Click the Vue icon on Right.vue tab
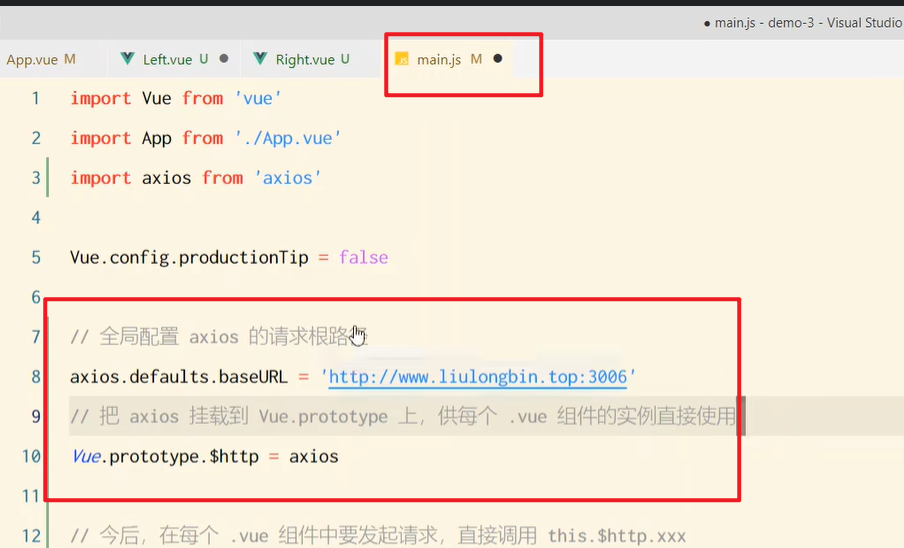Image resolution: width=904 pixels, height=548 pixels. click(260, 59)
